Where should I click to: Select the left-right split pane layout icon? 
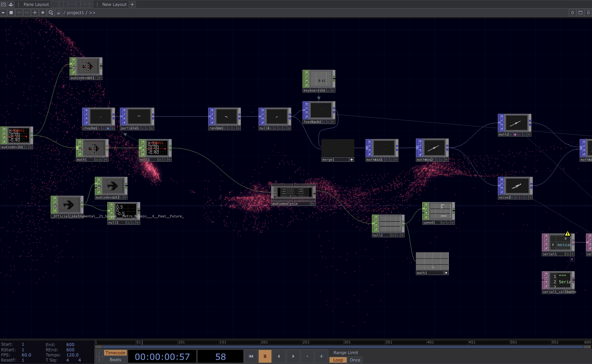(63, 4)
